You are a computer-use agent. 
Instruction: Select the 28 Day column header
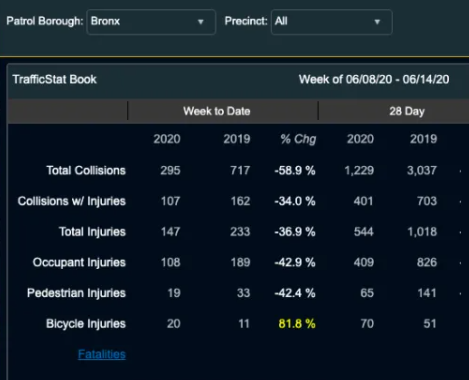coord(407,111)
